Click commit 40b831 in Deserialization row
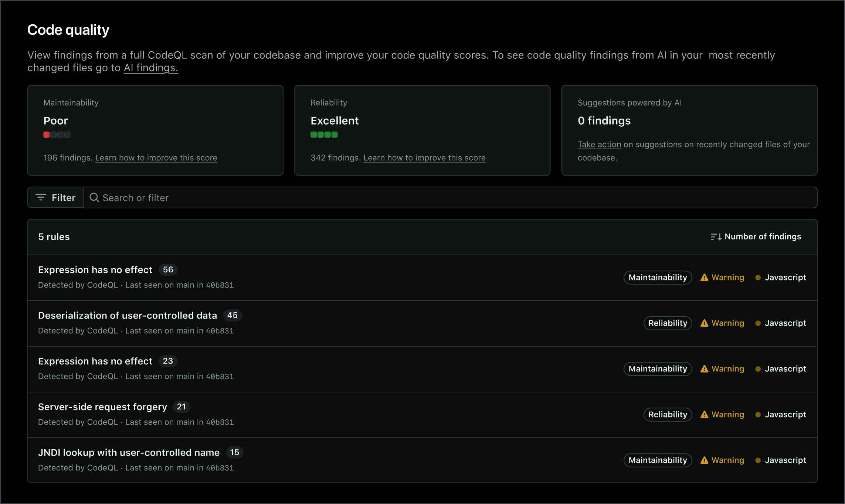 click(x=220, y=331)
